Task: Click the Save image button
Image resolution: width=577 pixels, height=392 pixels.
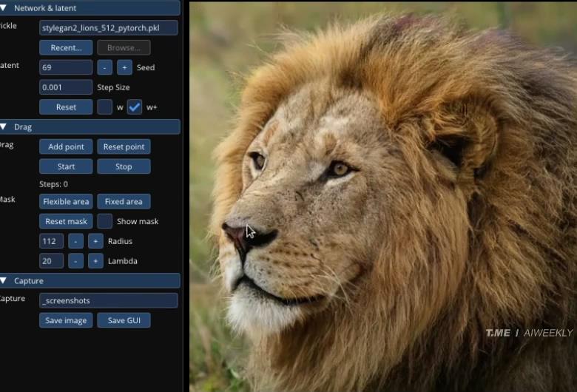Action: pyautogui.click(x=66, y=321)
